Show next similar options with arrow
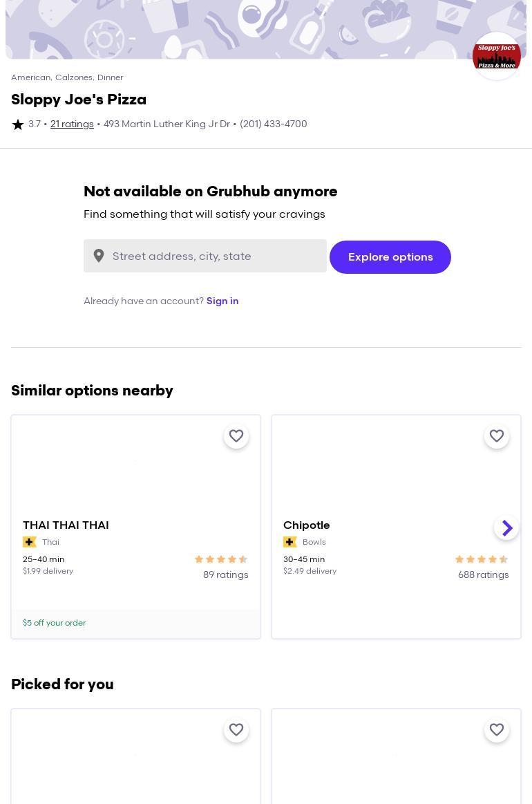The width and height of the screenshot is (532, 804). coord(506,527)
